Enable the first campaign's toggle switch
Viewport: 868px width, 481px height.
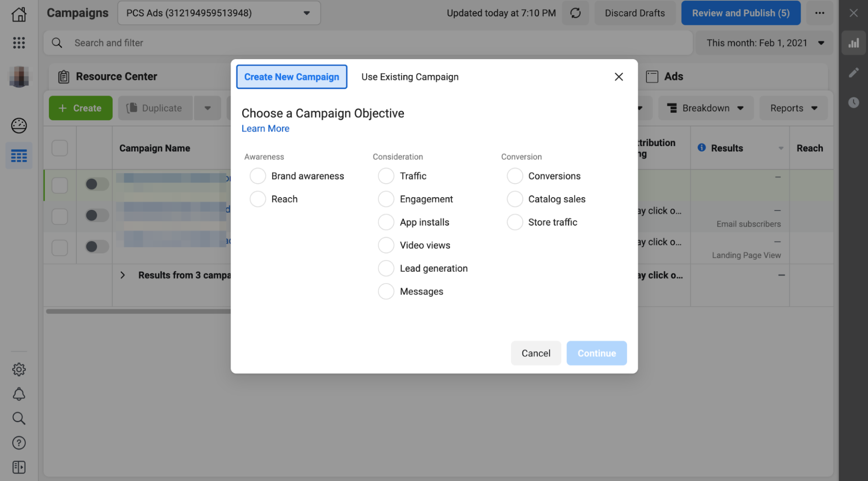click(96, 184)
